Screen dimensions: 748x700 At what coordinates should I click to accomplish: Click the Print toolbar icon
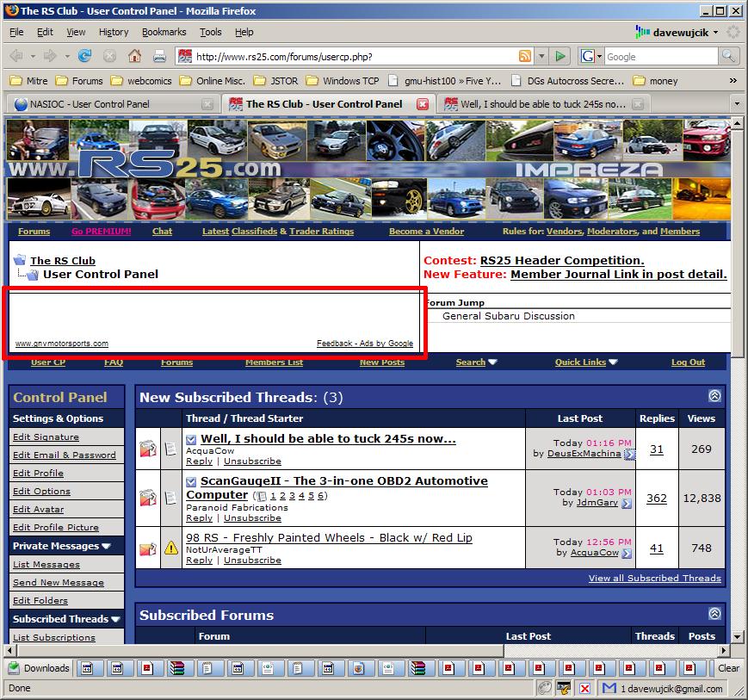coord(159,56)
